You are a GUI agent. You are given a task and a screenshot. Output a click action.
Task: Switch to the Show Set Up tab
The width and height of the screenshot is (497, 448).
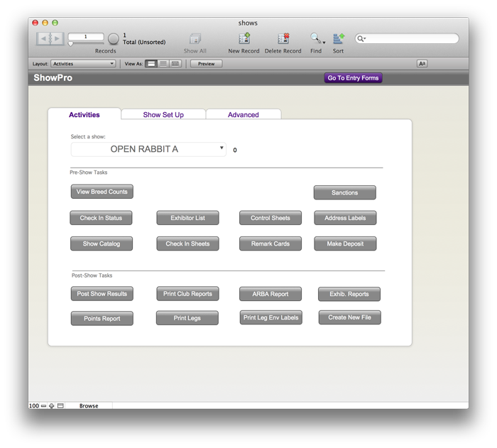[x=163, y=115]
